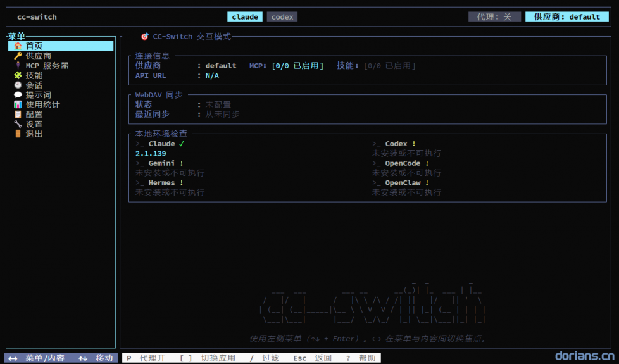Click the cc-switch title text

(37, 17)
